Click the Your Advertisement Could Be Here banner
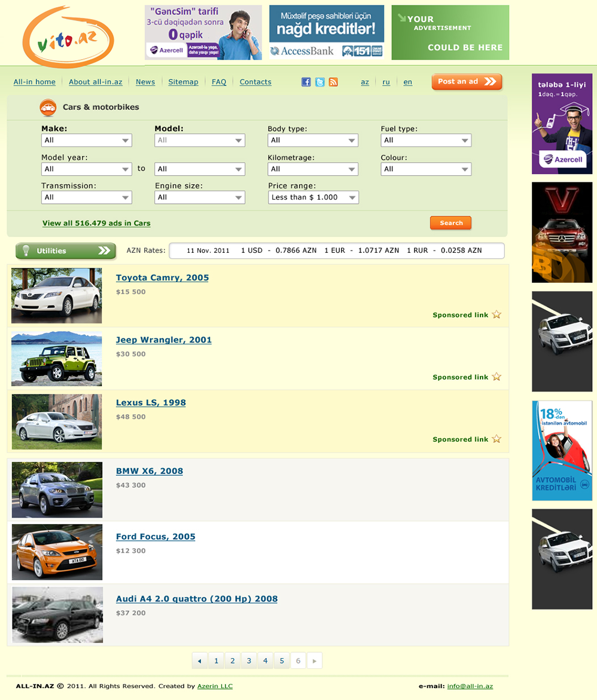Image resolution: width=597 pixels, height=700 pixels. [450, 33]
